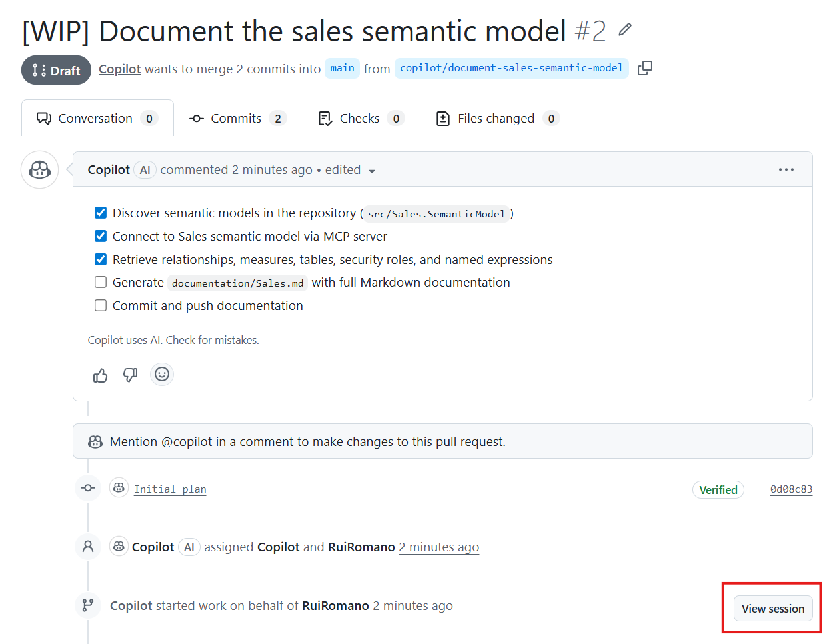Open the 'started work' link
This screenshot has height=644, width=825.
191,605
